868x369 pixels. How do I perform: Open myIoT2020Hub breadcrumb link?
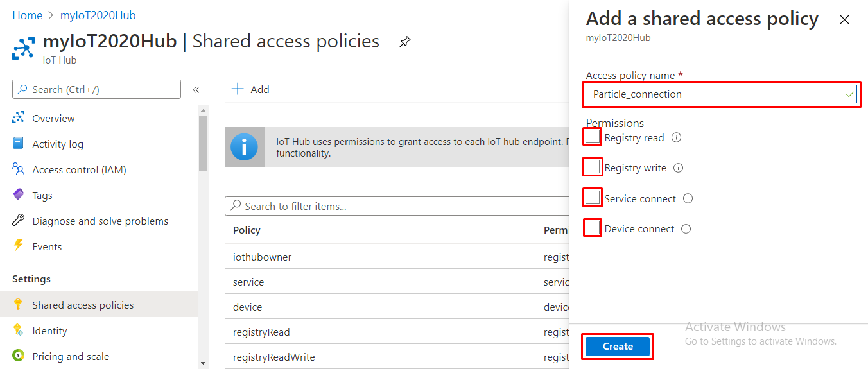(x=98, y=15)
